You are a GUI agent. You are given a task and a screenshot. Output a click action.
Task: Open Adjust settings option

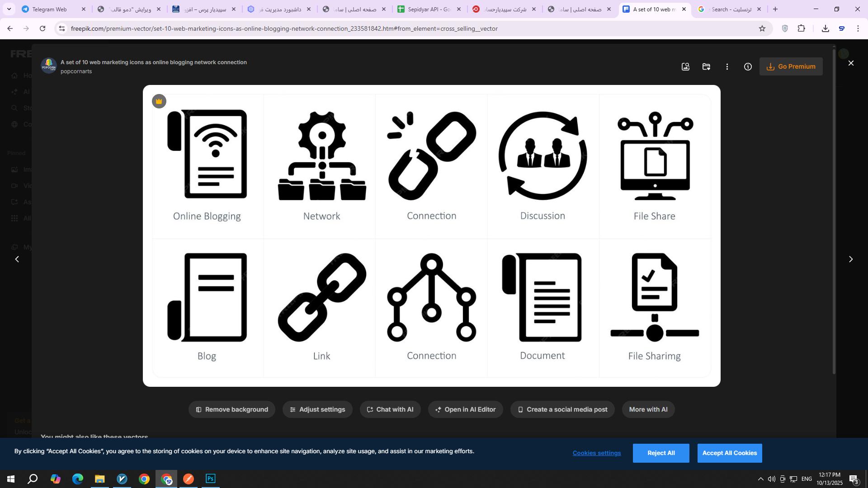(317, 409)
